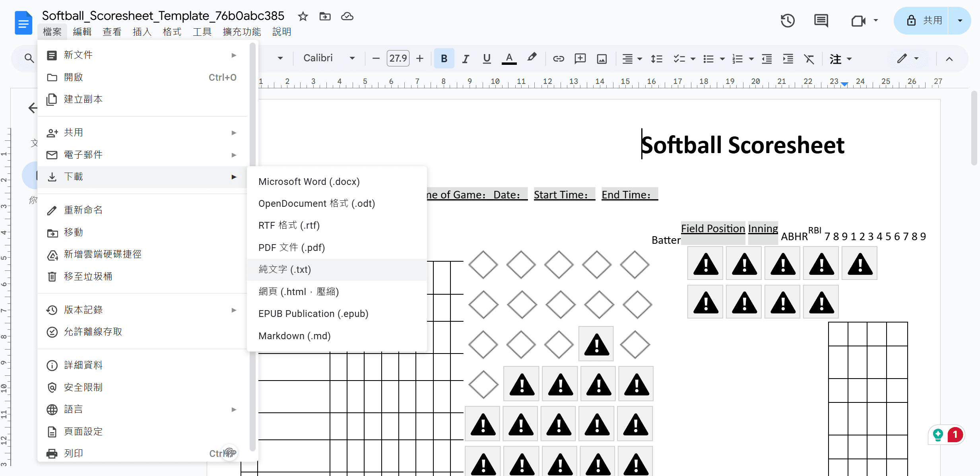
Task: Insert an image from toolbar
Action: pos(602,58)
